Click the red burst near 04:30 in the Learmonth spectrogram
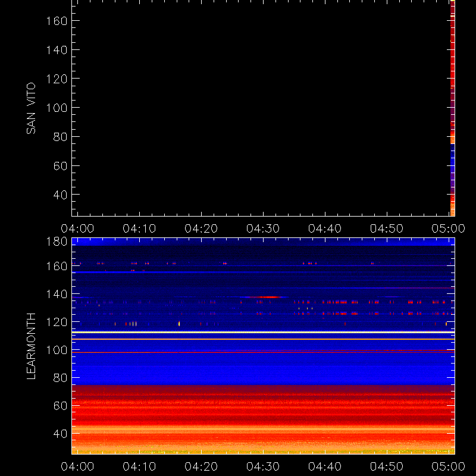 (x=264, y=297)
